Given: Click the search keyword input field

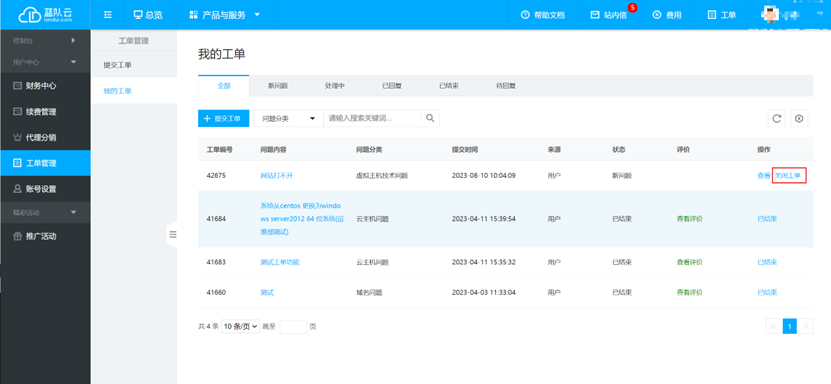Looking at the screenshot, I should 373,118.
